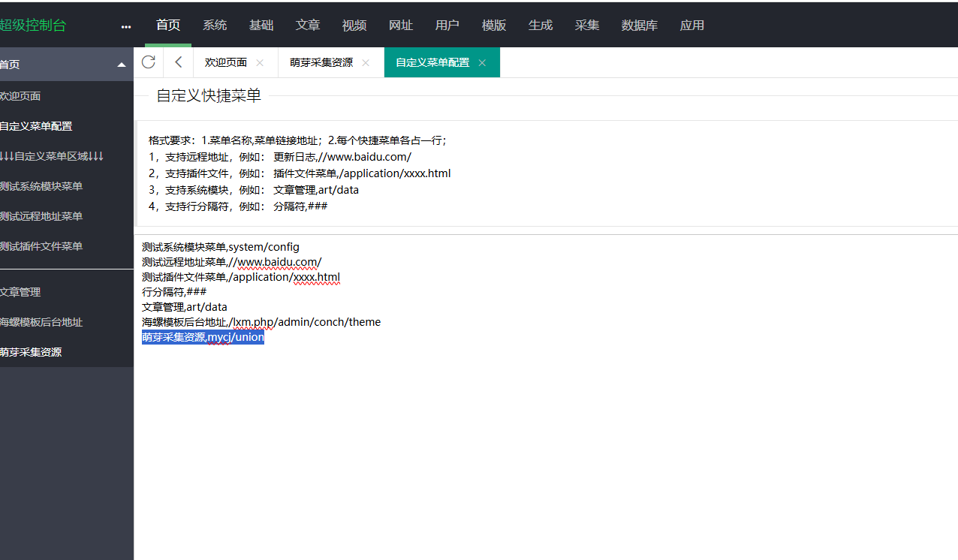Image resolution: width=958 pixels, height=560 pixels.
Task: Click the three-dots icon beside the logo
Action: (126, 27)
